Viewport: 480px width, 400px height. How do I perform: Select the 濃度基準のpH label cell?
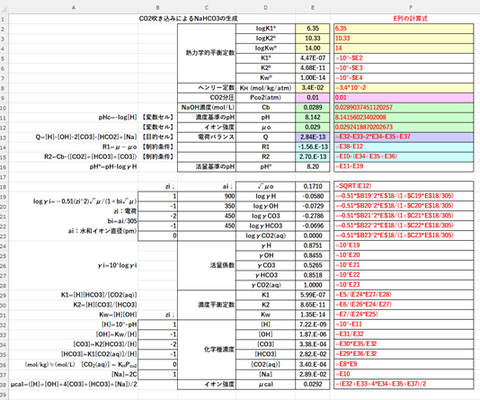click(x=207, y=117)
